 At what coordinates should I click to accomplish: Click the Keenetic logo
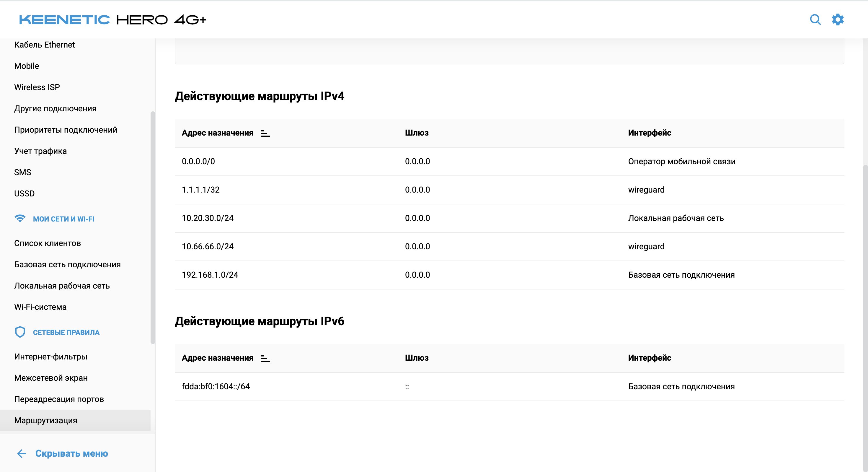(x=64, y=19)
